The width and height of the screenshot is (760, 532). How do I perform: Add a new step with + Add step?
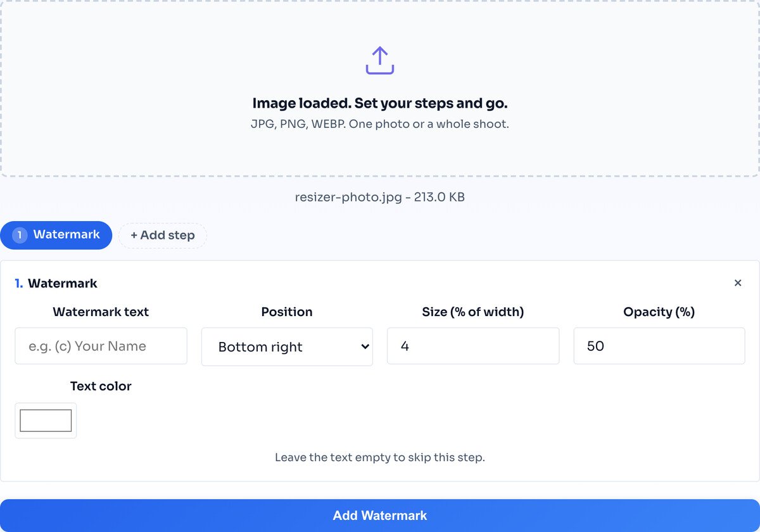163,236
